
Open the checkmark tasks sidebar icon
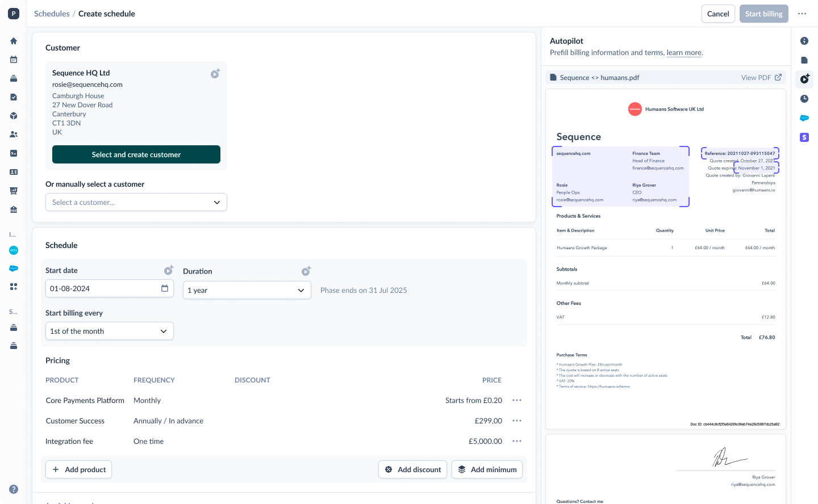pos(14,97)
